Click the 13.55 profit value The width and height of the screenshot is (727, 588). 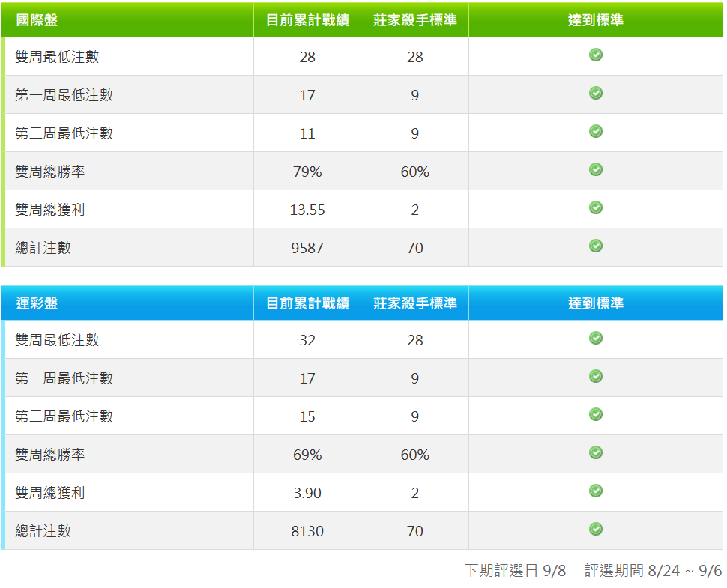(x=307, y=210)
